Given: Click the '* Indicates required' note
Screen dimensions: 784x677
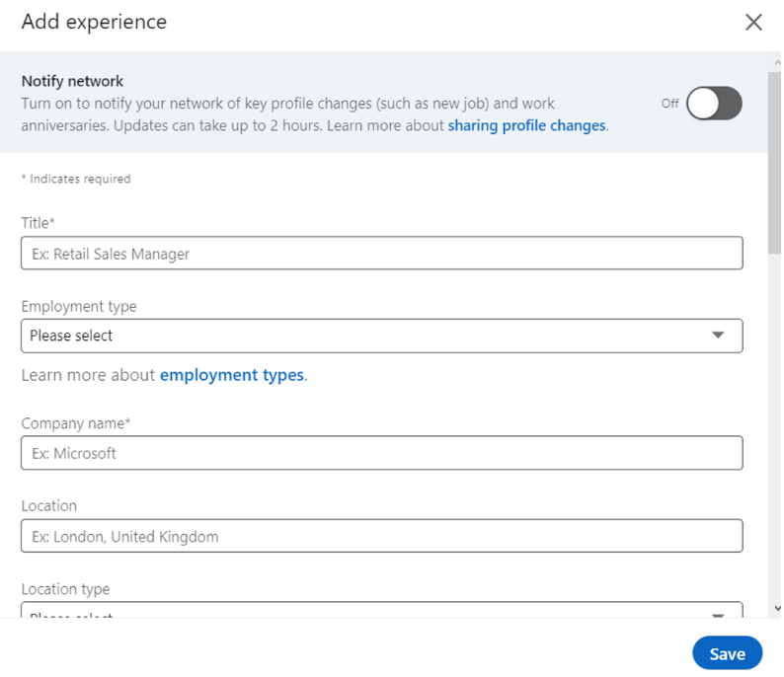Looking at the screenshot, I should pyautogui.click(x=76, y=179).
